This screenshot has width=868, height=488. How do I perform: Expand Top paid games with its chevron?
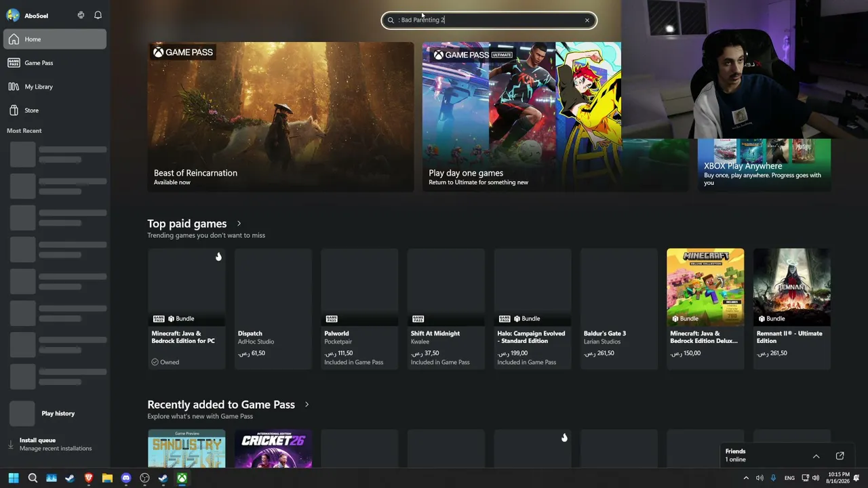pos(239,224)
